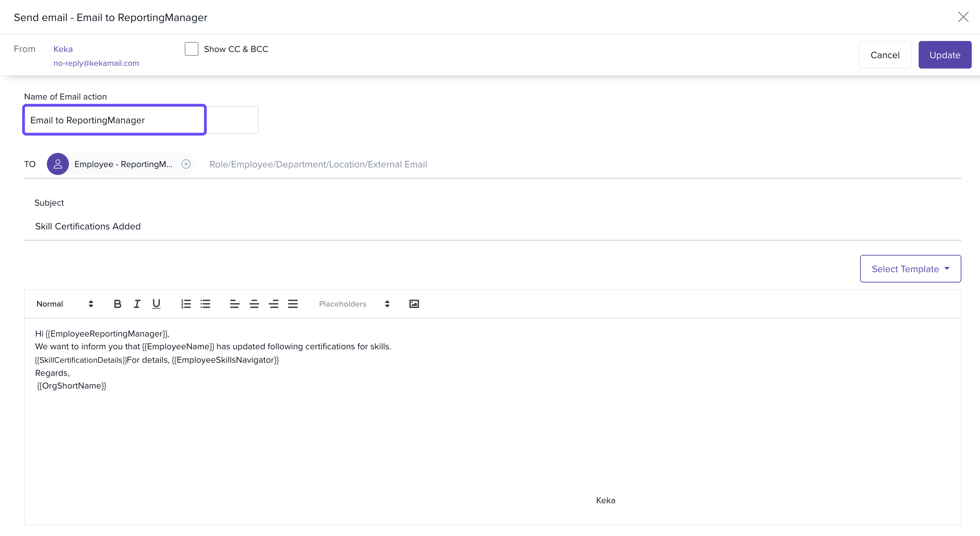Remove the Employee - ReportingManager recipient
The image size is (980, 536).
coord(186,164)
